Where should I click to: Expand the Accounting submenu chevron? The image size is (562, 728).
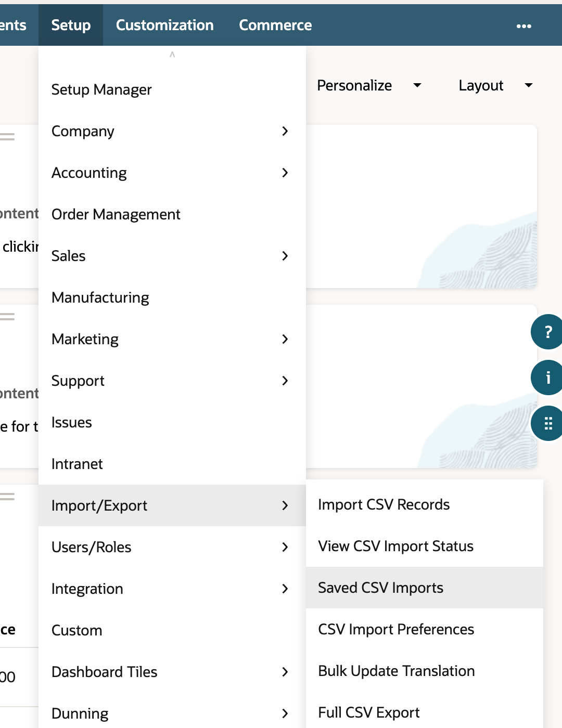tap(285, 173)
